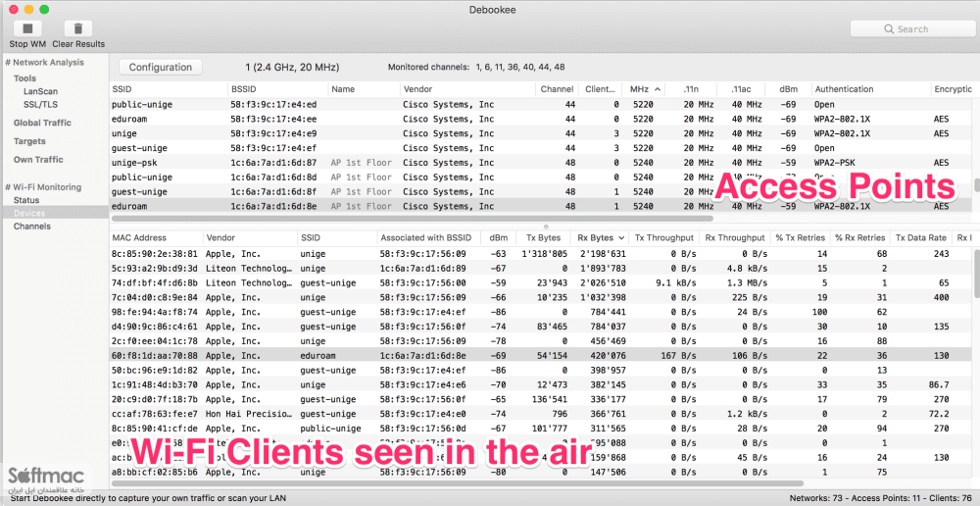This screenshot has height=506, width=980.
Task: Sort clients by the Rx Bytes column
Action: [x=600, y=237]
